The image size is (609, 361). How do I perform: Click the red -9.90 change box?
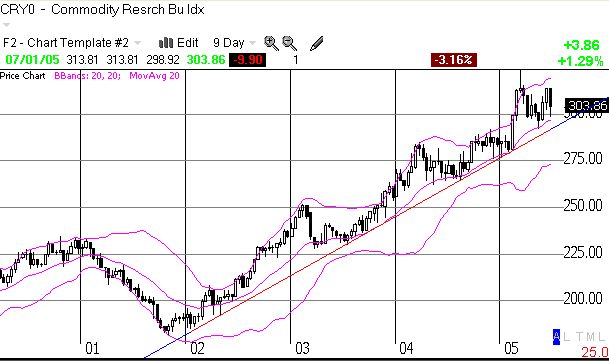click(x=247, y=60)
